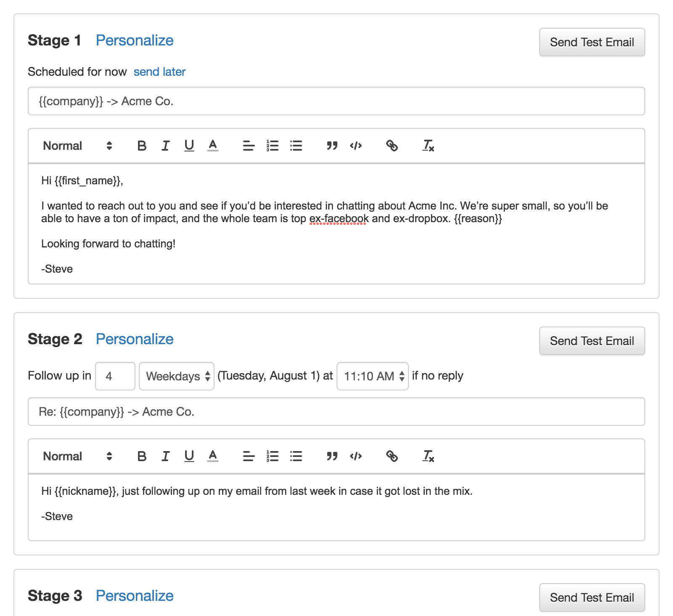Insert link in Stage 1 editor

(x=392, y=146)
